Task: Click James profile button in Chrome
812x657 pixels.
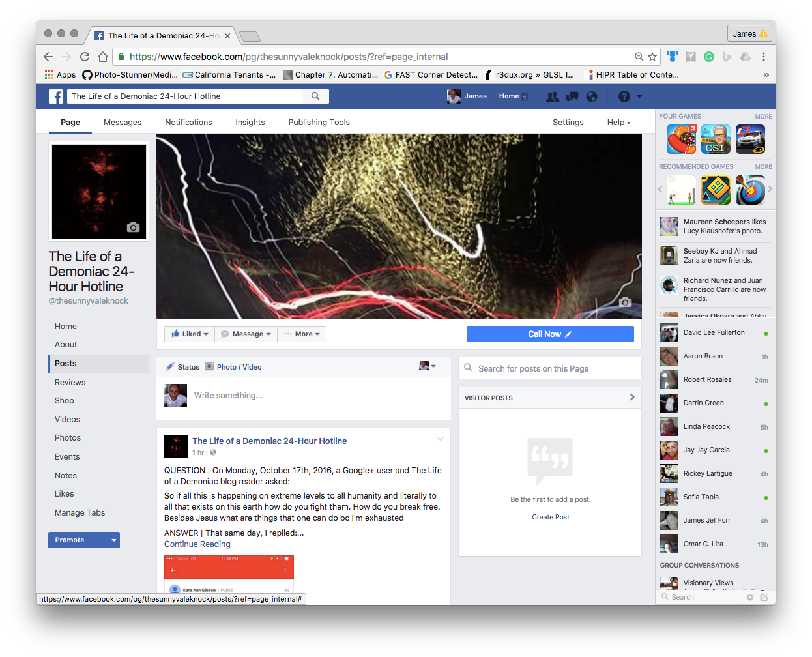Action: [749, 33]
